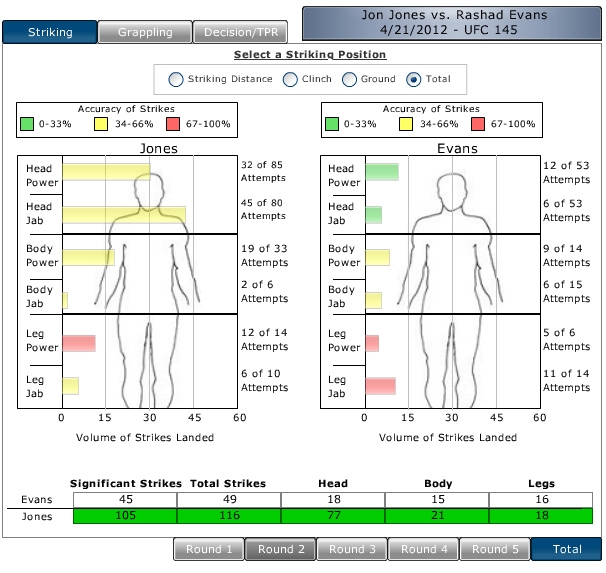Click Evans's Leg Jab red bar
The height and width of the screenshot is (573, 606).
pos(380,385)
